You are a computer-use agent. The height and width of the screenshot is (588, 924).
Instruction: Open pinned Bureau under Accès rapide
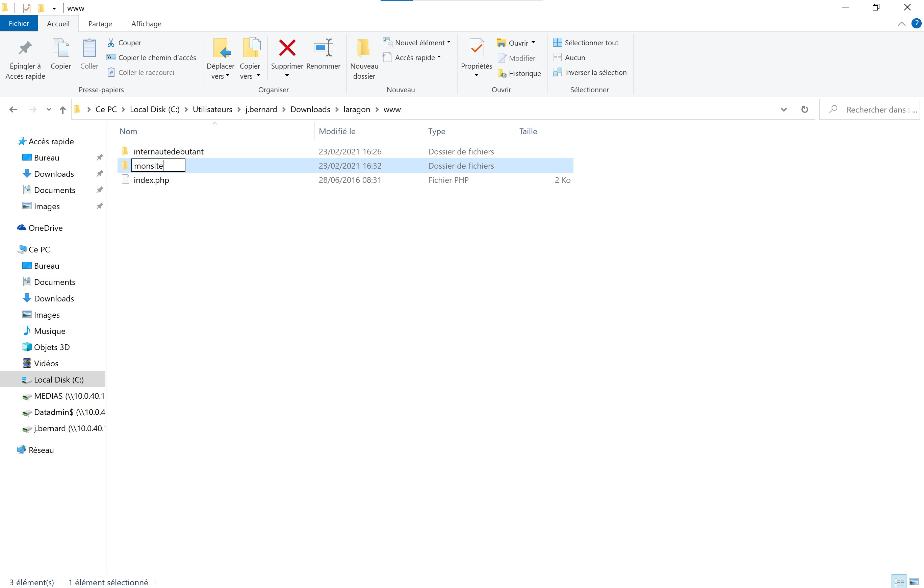[46, 157]
